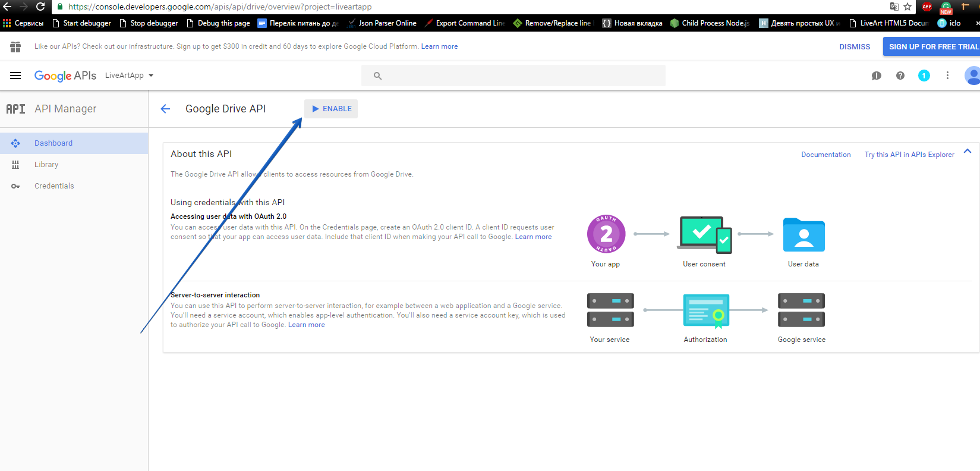Click the search magnifier icon
The height and width of the screenshot is (471, 980).
pyautogui.click(x=377, y=76)
